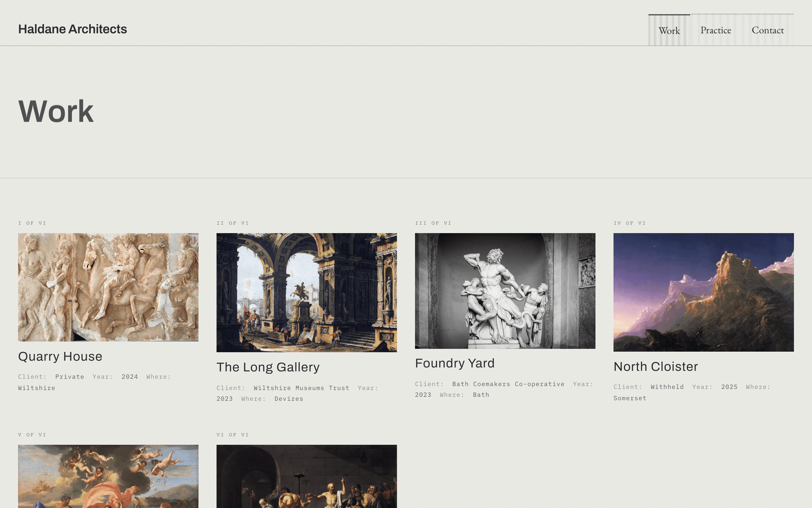Viewport: 812px width, 508px height.
Task: Click the year value '2025'
Action: tap(729, 387)
